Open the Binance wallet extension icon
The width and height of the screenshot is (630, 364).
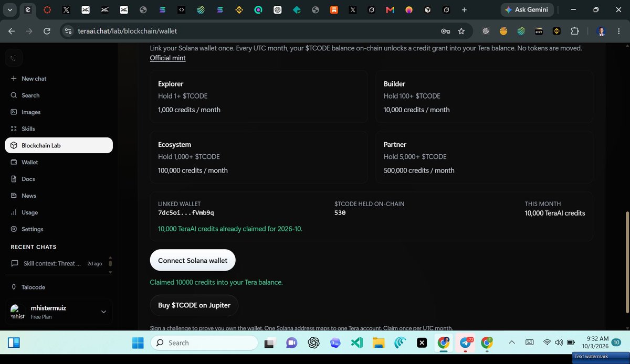point(556,31)
